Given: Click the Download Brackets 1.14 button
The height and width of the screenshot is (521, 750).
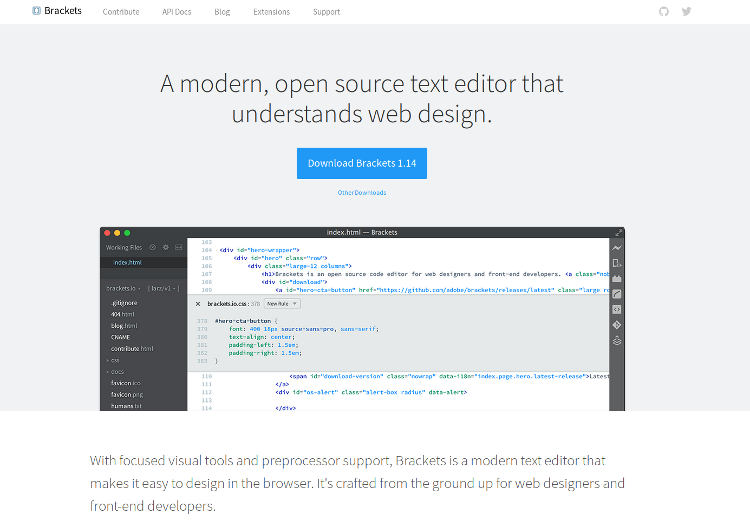Looking at the screenshot, I should coord(362,163).
